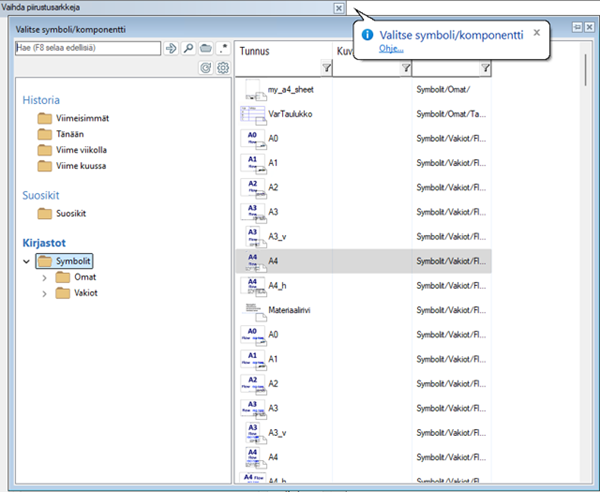This screenshot has width=600, height=492.
Task: Click the folder icon in the search toolbar
Action: (x=205, y=48)
